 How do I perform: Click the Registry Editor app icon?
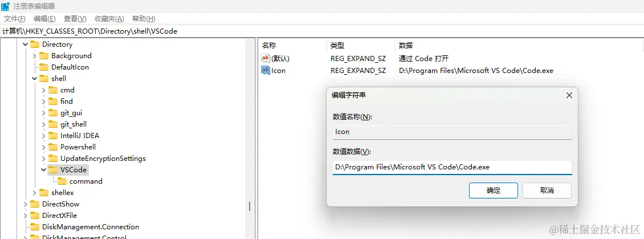[x=6, y=6]
